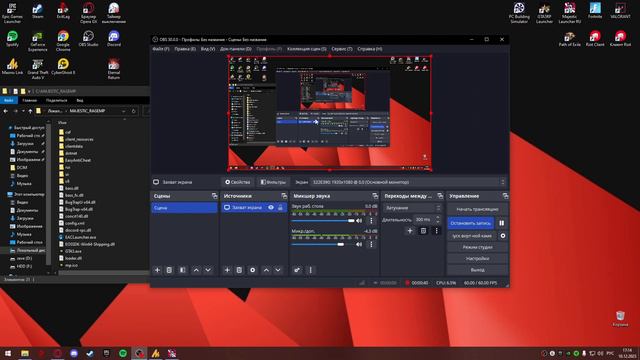Open virtual camera settings gear icon
Image resolution: width=640 pixels, height=360 pixels.
click(503, 236)
